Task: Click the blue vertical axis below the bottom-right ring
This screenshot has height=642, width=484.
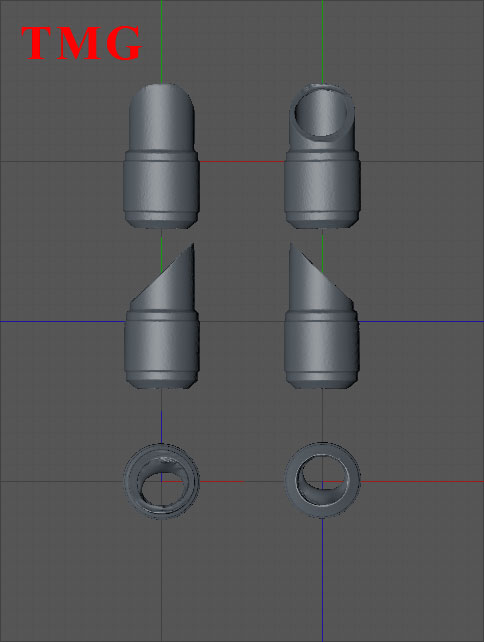Action: (x=322, y=580)
